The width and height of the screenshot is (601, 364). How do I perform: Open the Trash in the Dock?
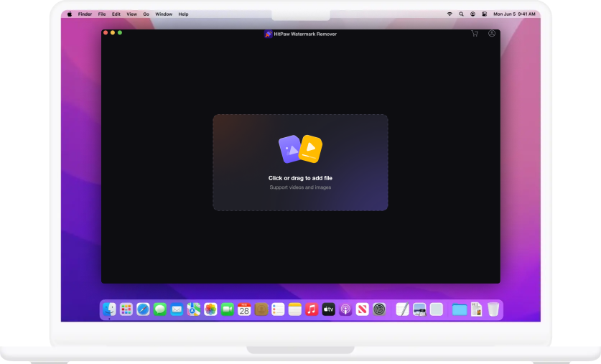[x=493, y=309]
